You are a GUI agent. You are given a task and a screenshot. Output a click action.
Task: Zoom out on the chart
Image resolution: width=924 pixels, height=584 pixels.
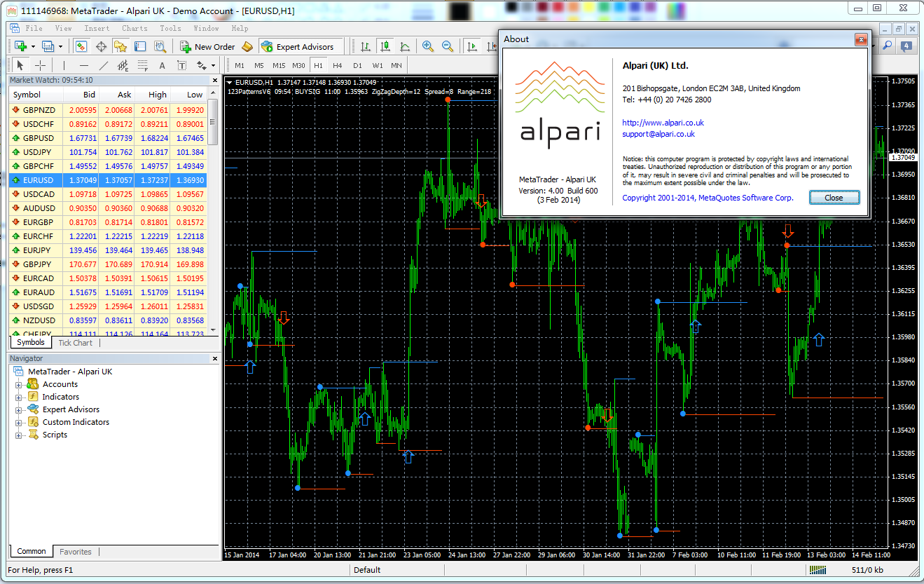pyautogui.click(x=448, y=46)
